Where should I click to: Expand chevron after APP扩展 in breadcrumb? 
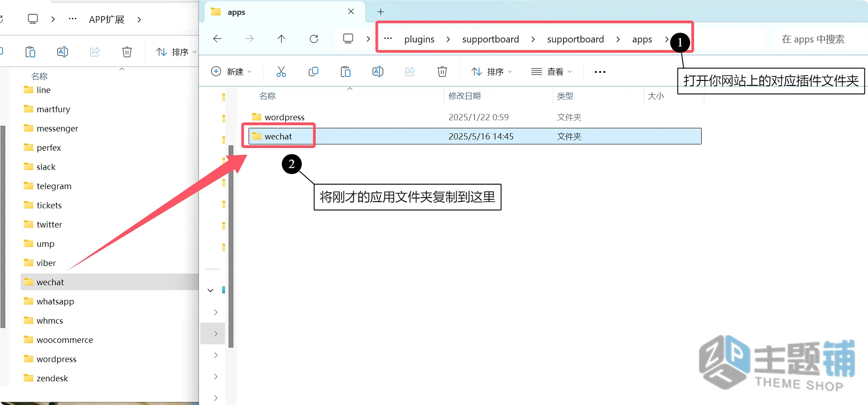point(139,20)
